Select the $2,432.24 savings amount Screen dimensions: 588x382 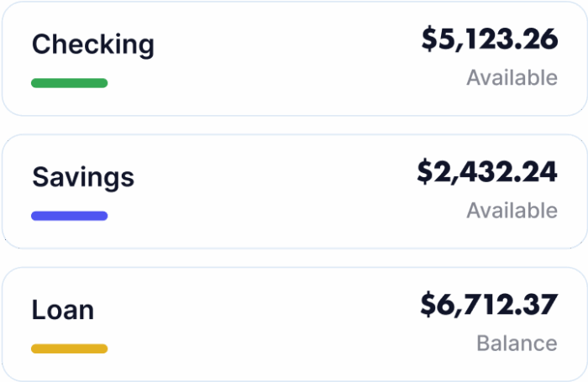point(487,172)
